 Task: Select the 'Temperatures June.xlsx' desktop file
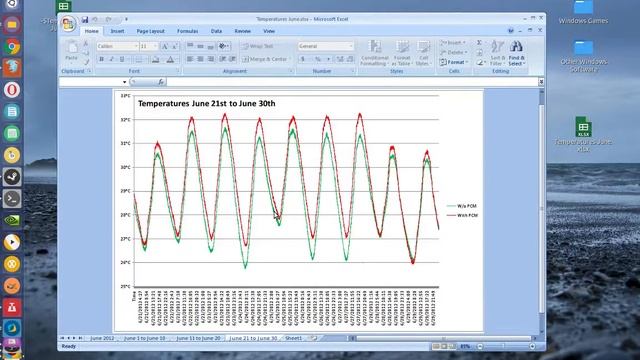583,134
